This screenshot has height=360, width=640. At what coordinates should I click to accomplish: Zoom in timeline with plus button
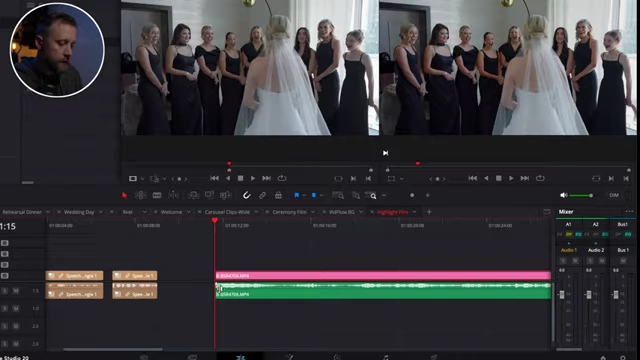pyautogui.click(x=428, y=195)
